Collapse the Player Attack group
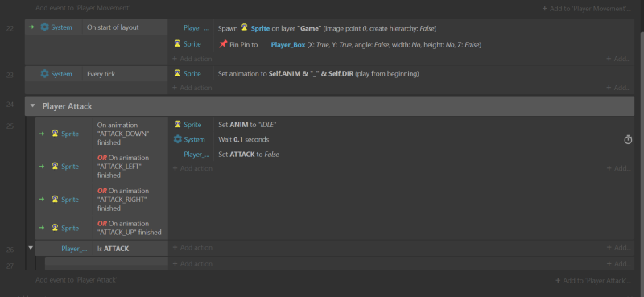The height and width of the screenshot is (297, 644). point(32,106)
